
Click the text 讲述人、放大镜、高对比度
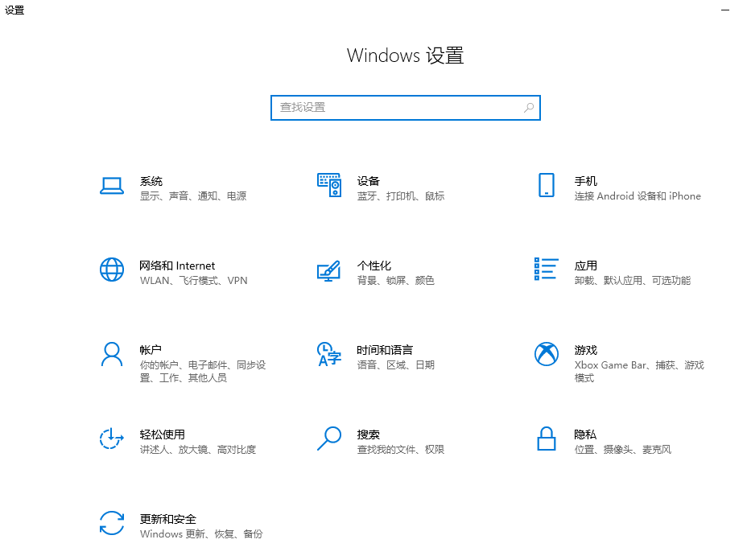(x=198, y=449)
